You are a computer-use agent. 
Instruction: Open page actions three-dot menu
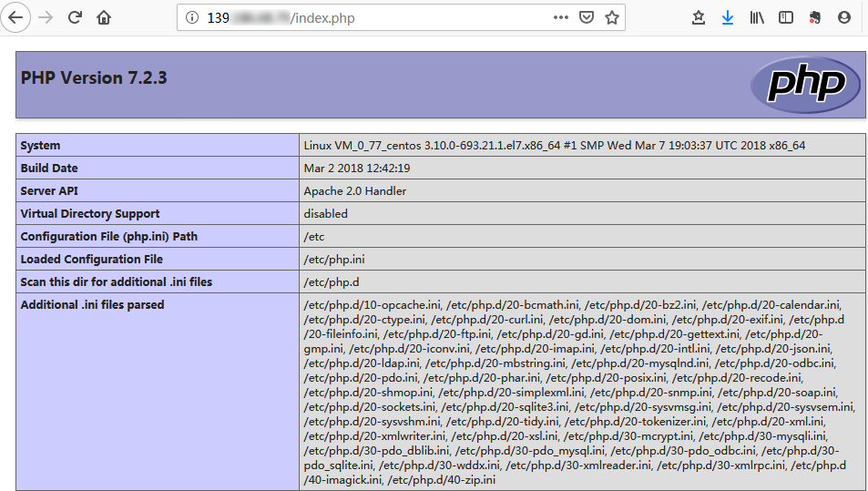561,17
